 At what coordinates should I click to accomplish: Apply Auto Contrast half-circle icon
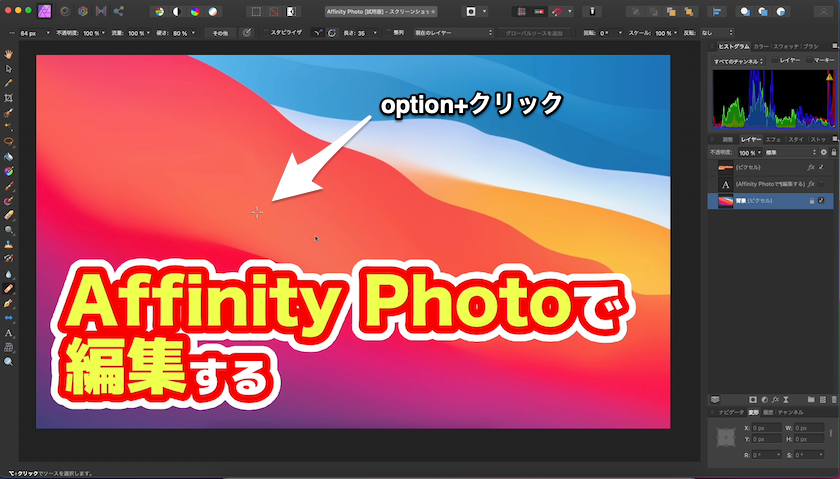[x=177, y=11]
